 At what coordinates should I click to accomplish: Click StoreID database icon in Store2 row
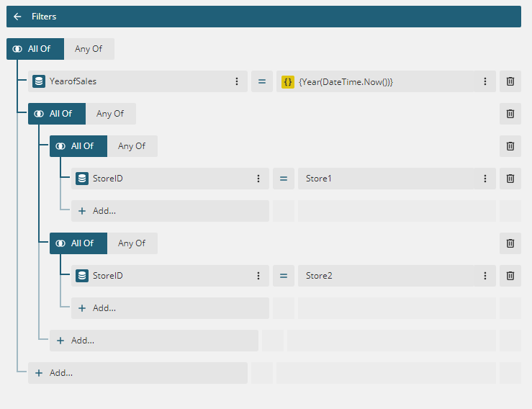click(x=82, y=276)
